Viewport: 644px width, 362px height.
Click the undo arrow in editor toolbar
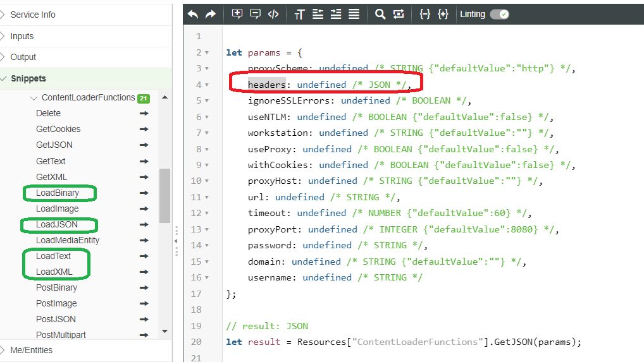(x=193, y=14)
